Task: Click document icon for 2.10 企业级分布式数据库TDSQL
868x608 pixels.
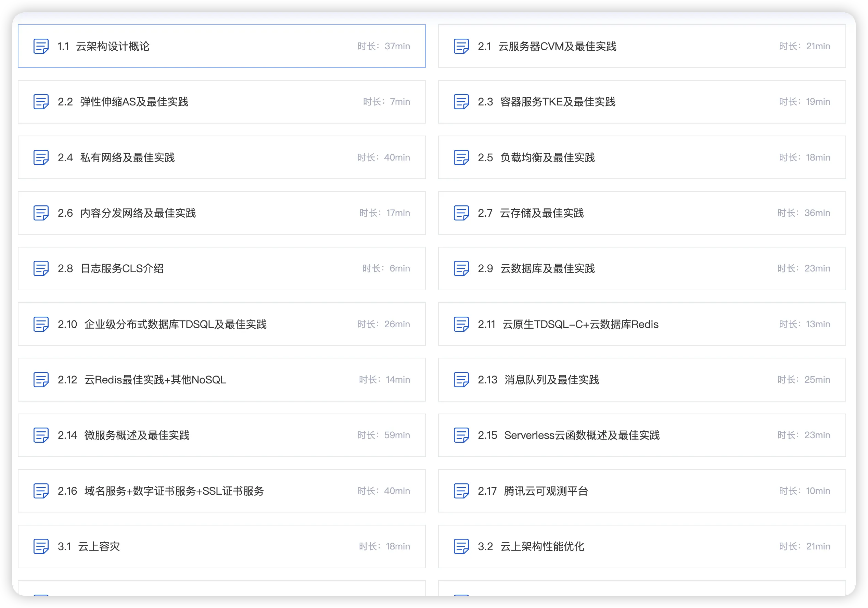Action: click(x=41, y=324)
